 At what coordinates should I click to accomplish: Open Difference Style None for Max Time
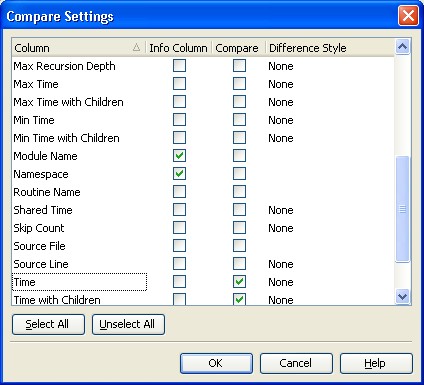tap(281, 84)
